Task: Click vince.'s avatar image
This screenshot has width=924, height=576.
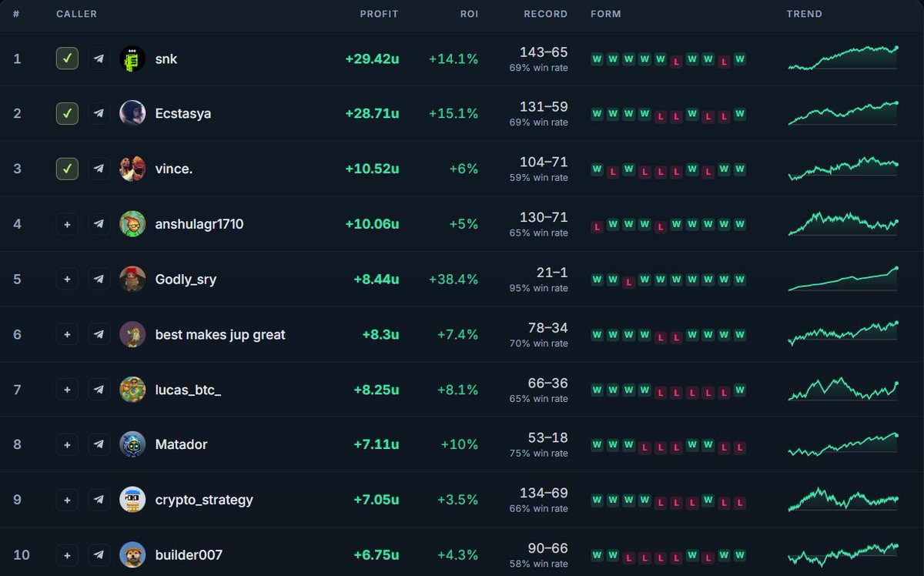Action: click(132, 169)
